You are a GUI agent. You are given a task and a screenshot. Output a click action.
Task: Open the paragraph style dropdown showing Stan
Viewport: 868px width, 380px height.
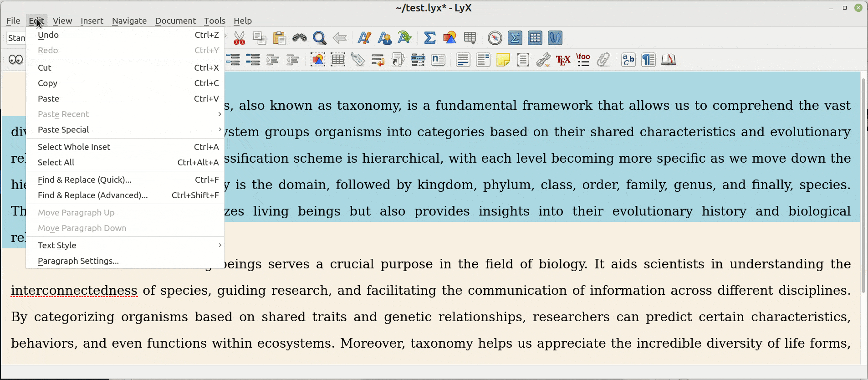(16, 38)
